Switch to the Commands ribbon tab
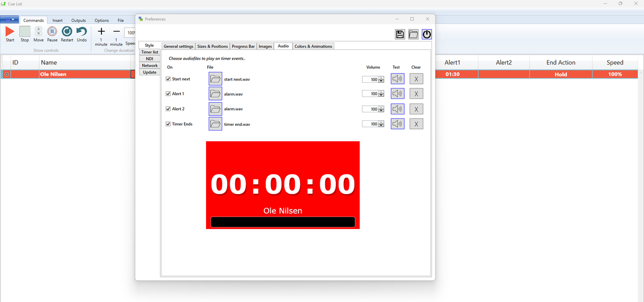 33,20
